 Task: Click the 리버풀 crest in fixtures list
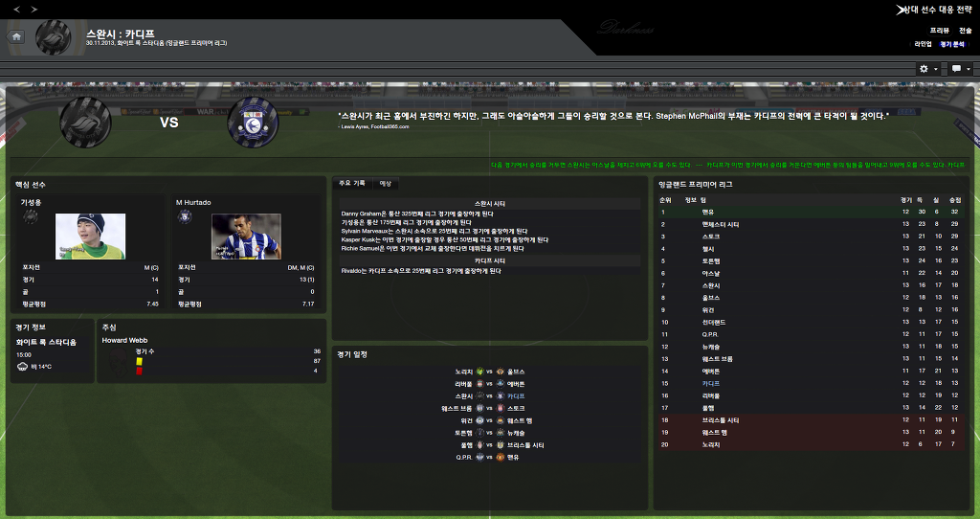point(480,384)
